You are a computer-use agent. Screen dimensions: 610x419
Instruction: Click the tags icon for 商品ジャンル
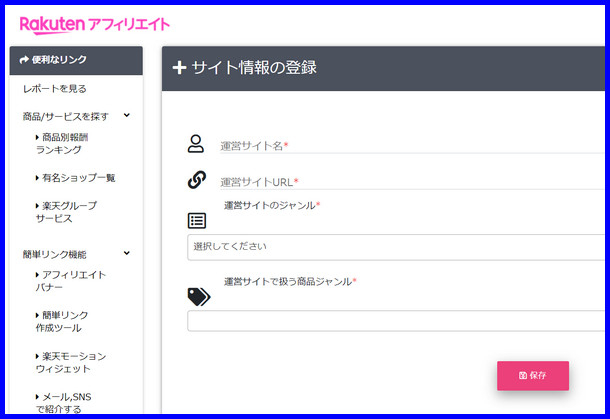(199, 297)
